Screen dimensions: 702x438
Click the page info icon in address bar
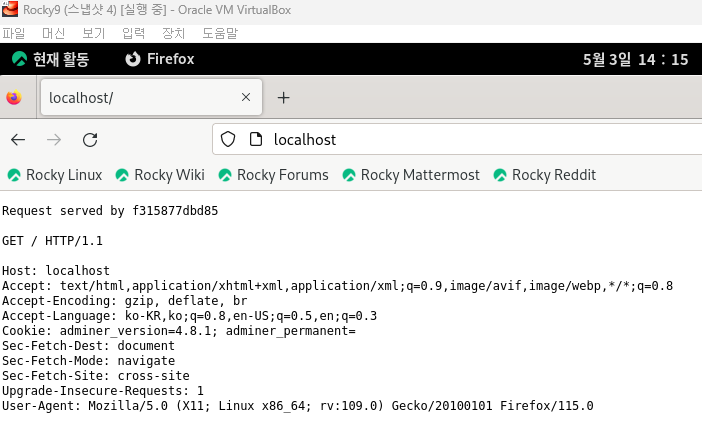[255, 139]
